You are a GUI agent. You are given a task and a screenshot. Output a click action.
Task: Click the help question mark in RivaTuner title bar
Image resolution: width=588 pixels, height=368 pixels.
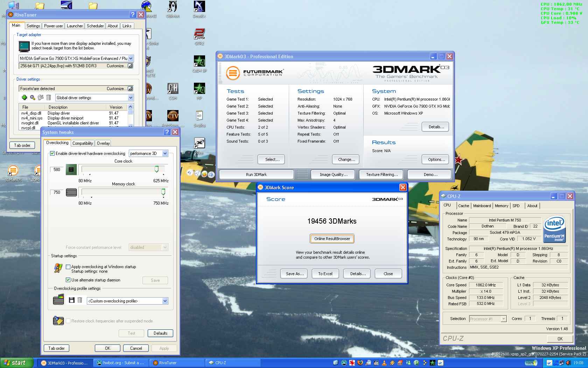tap(133, 14)
